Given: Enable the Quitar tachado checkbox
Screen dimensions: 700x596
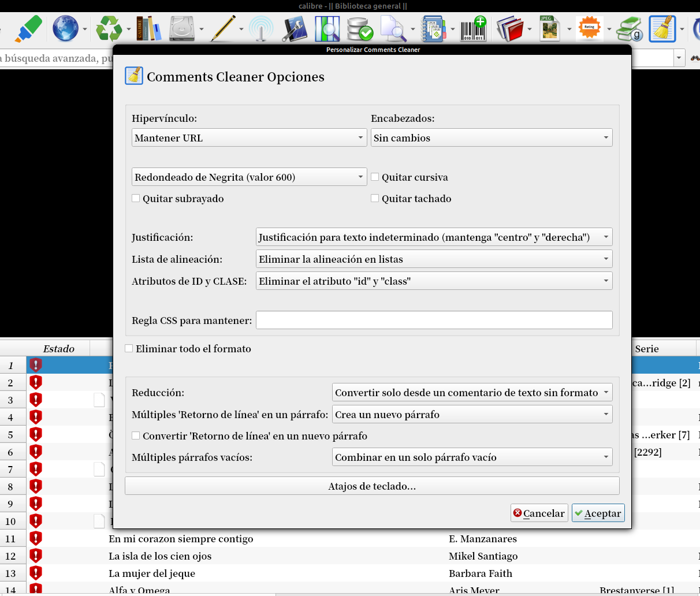Looking at the screenshot, I should [x=375, y=198].
